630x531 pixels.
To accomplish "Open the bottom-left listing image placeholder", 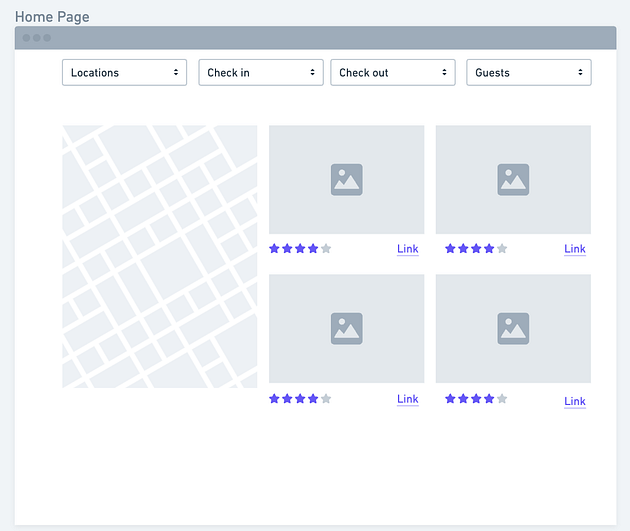I will pos(347,329).
